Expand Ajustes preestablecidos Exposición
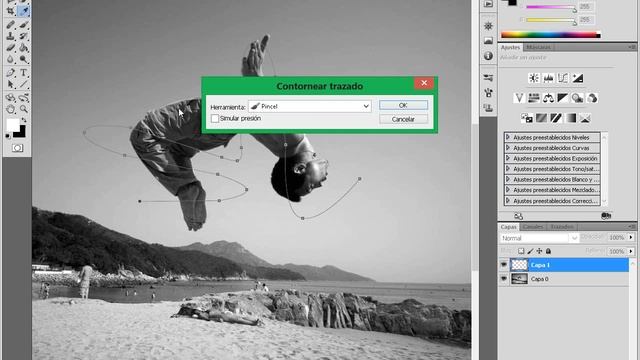 (508, 158)
